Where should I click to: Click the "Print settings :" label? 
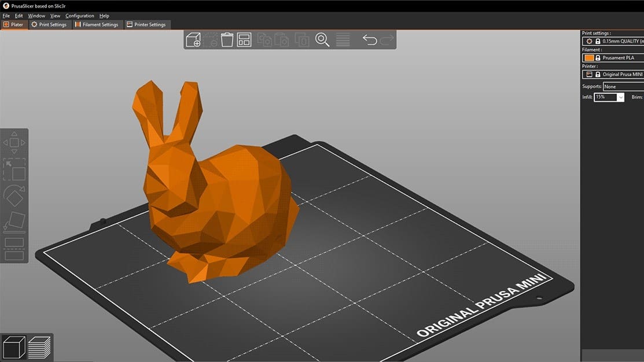pos(597,33)
